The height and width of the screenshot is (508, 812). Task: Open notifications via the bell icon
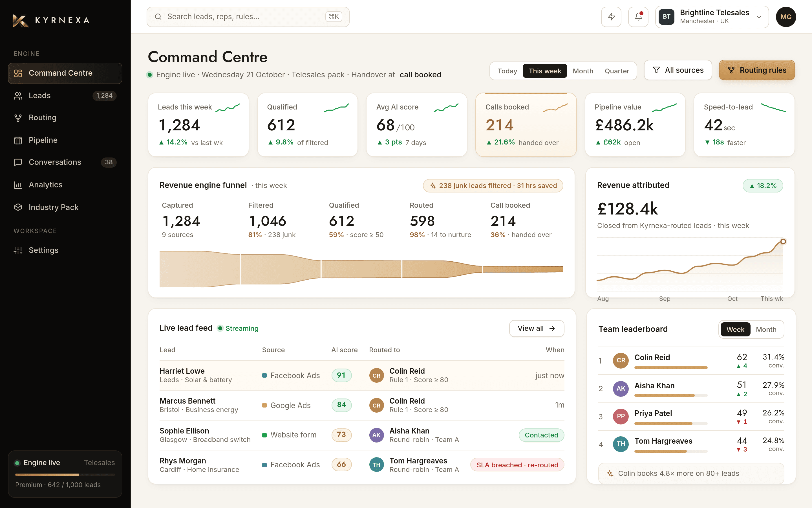[638, 17]
